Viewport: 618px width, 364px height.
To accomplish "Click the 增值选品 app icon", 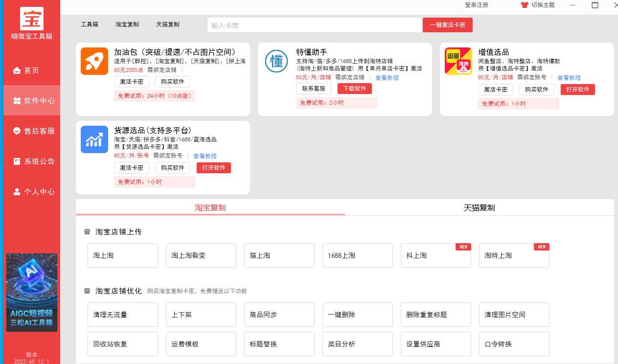I will tap(458, 61).
